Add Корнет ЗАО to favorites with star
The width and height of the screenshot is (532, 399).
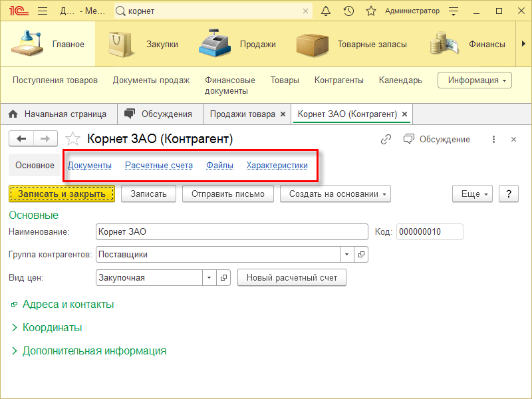tap(72, 139)
